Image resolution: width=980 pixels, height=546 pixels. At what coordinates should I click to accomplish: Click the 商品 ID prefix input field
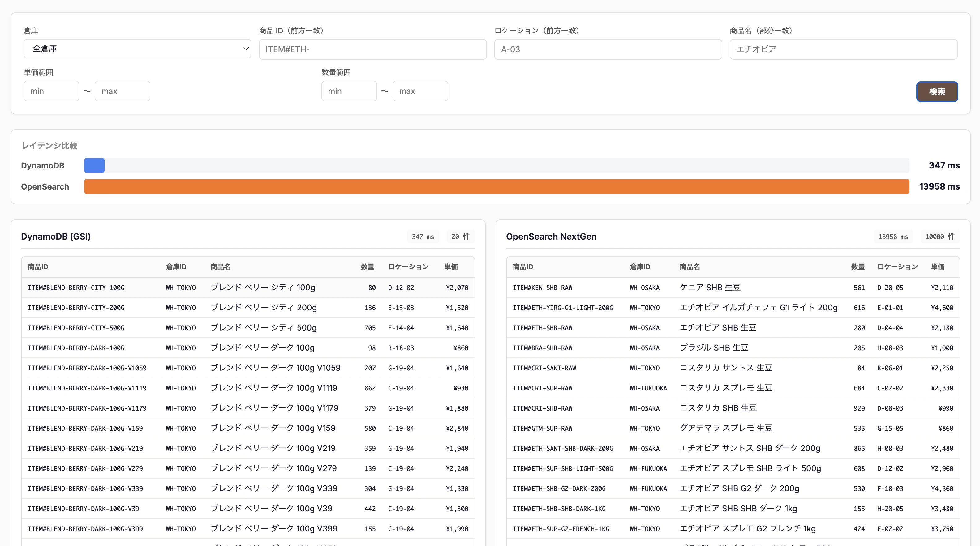[x=372, y=49]
